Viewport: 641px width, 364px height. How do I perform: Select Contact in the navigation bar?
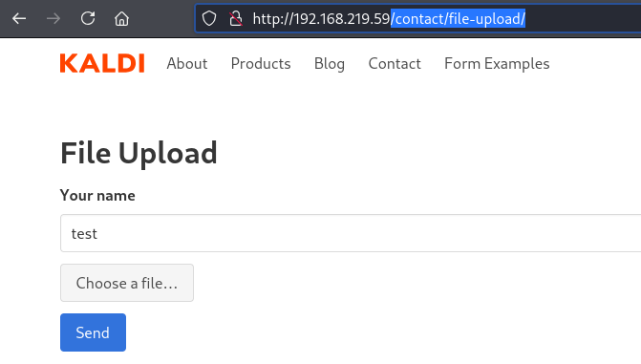point(395,64)
